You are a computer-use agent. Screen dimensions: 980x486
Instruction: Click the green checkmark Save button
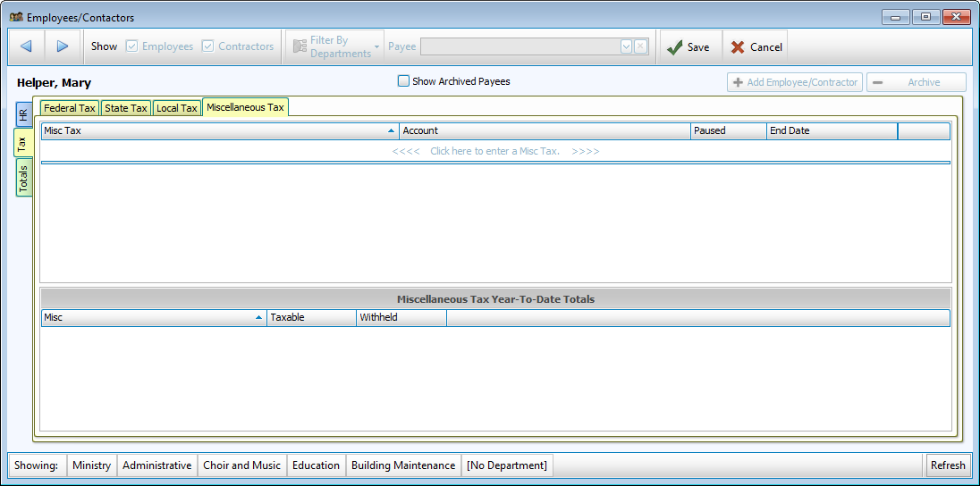(x=689, y=47)
